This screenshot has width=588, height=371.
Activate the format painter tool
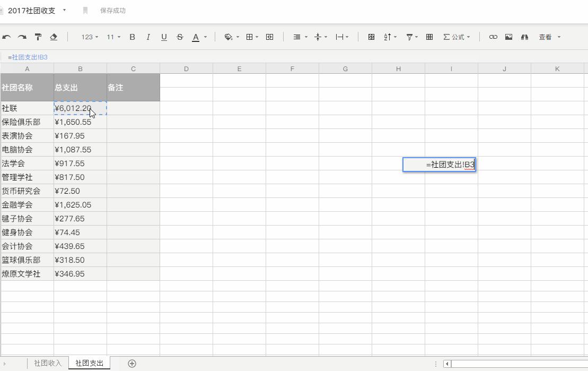38,37
